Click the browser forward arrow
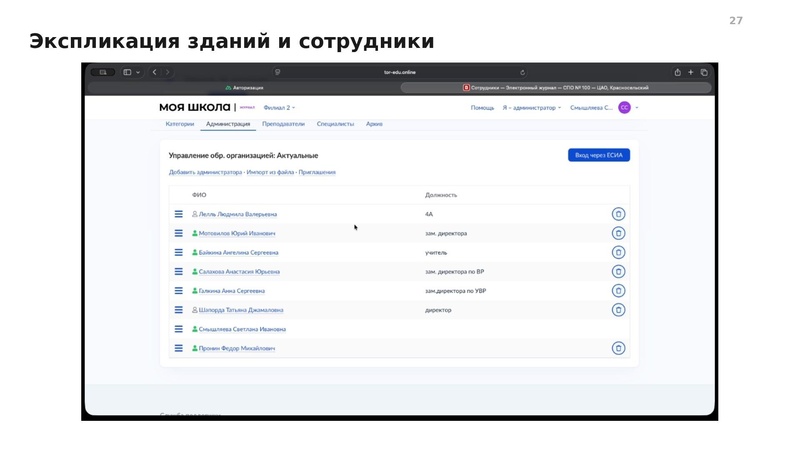Image resolution: width=800 pixels, height=450 pixels. click(x=167, y=72)
